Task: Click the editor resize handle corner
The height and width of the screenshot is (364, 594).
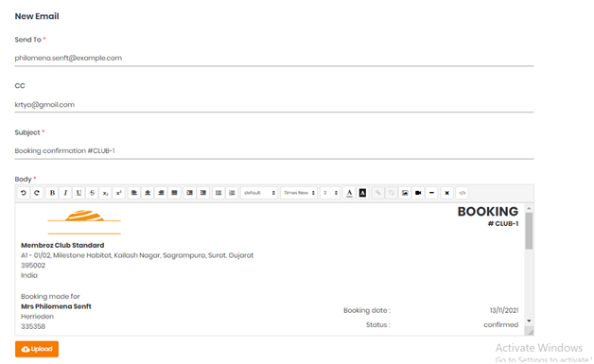Action: [531, 332]
